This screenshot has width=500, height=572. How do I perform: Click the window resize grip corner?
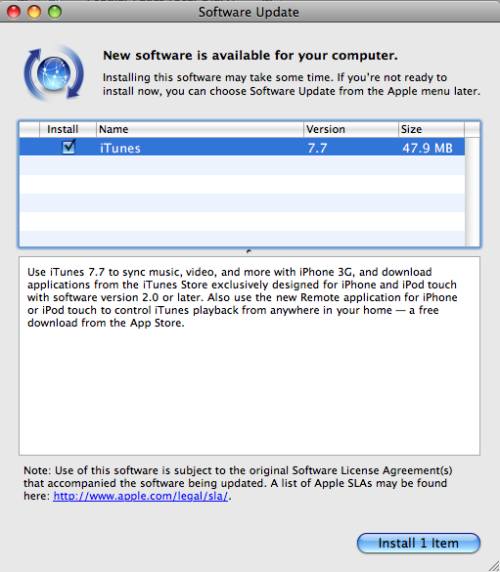pos(493,565)
